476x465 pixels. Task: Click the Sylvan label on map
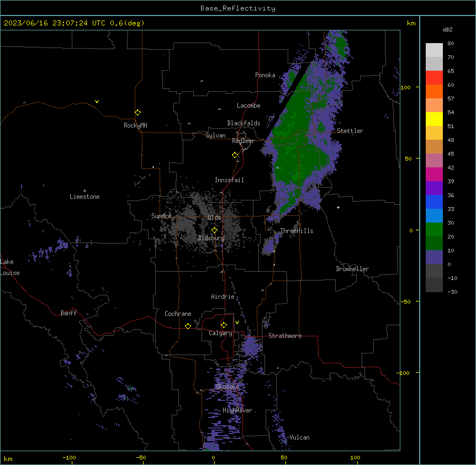coord(215,135)
